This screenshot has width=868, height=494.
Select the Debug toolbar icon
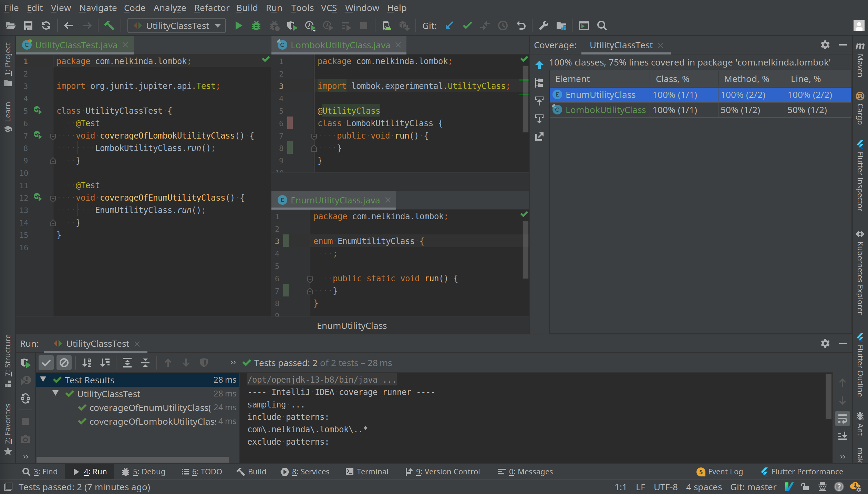pyautogui.click(x=256, y=26)
